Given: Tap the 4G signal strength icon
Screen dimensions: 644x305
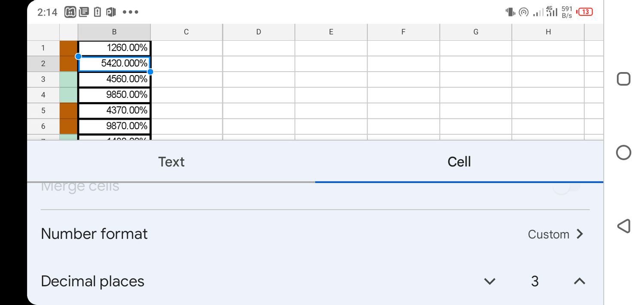Looking at the screenshot, I should pos(551,12).
